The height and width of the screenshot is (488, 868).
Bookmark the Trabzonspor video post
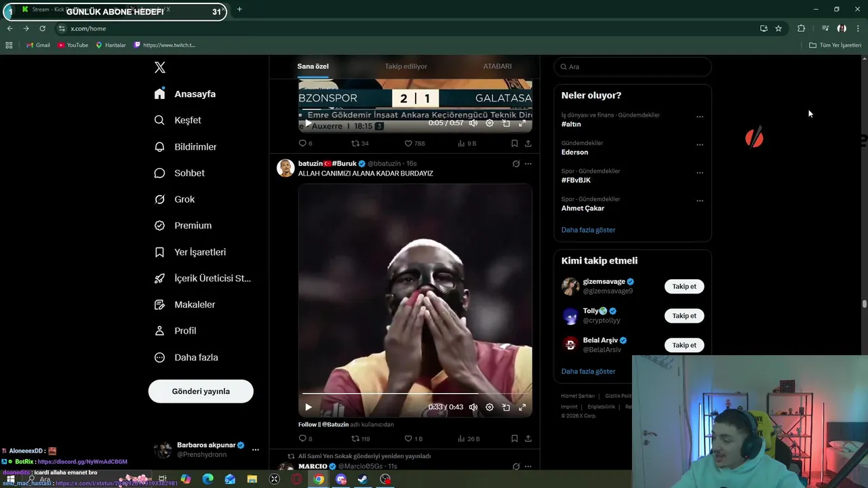[x=514, y=143]
